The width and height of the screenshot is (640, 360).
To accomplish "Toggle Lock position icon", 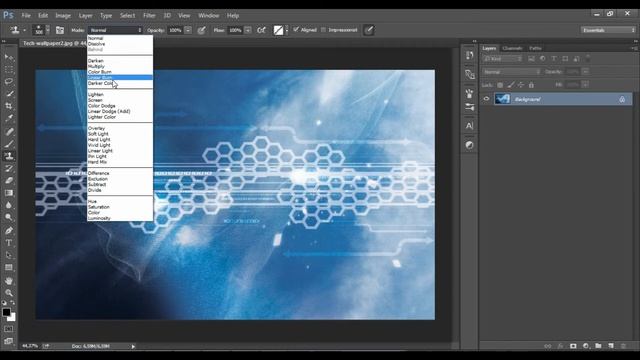I will click(521, 85).
